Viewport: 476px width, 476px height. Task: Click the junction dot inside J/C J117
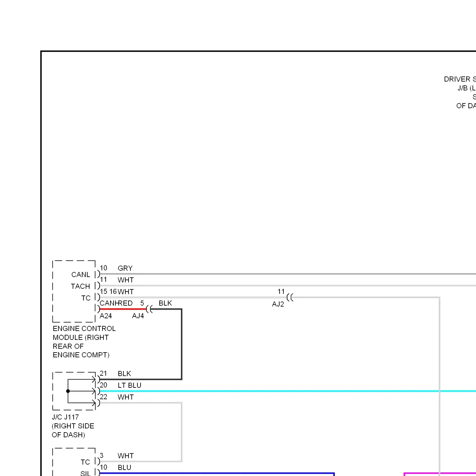(68, 391)
